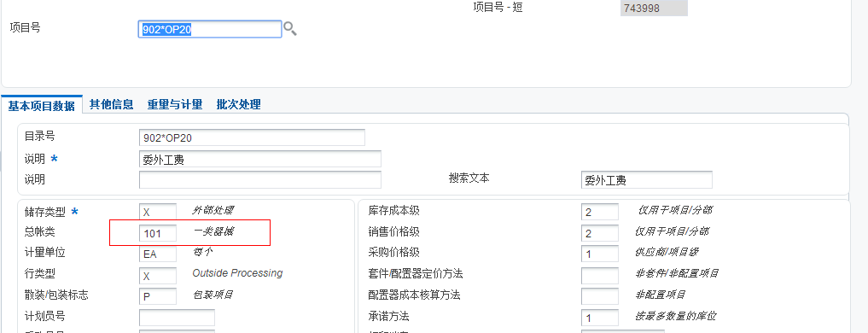Select the 'Outside Processing' description text
The image size is (868, 333).
237,273
